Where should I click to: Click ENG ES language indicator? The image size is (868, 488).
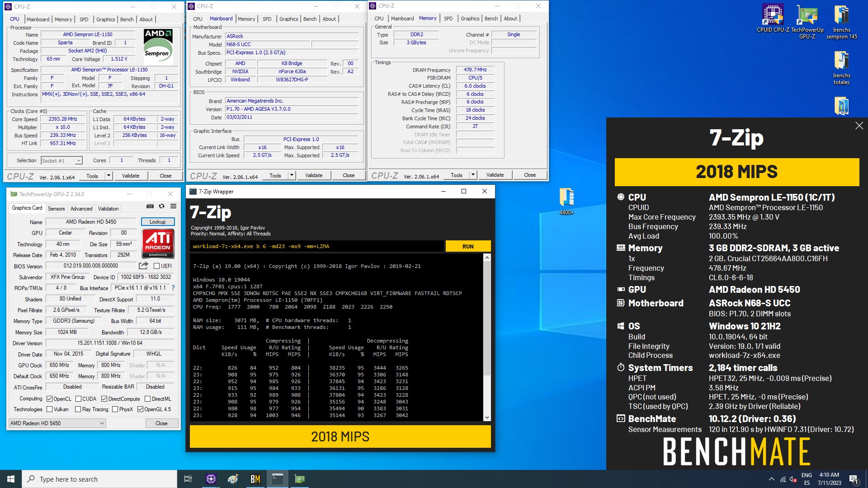(807, 479)
